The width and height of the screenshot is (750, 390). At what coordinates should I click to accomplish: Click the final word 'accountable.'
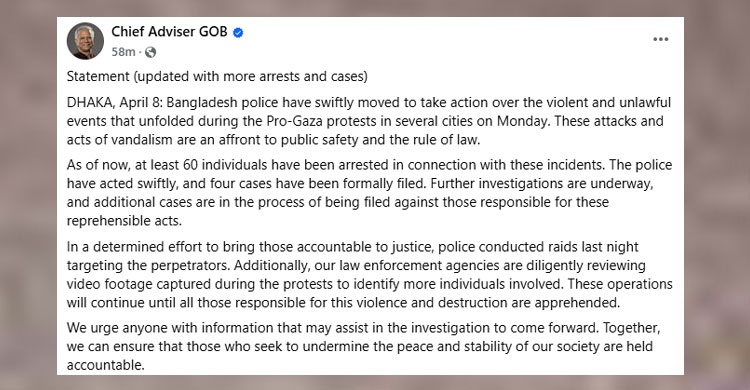click(x=105, y=365)
